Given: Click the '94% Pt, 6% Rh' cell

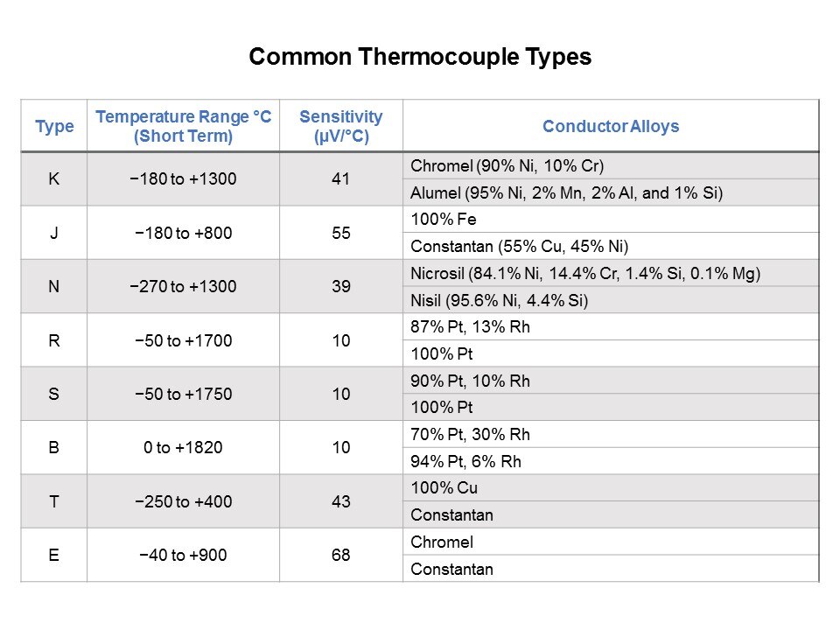Looking at the screenshot, I should [611, 461].
